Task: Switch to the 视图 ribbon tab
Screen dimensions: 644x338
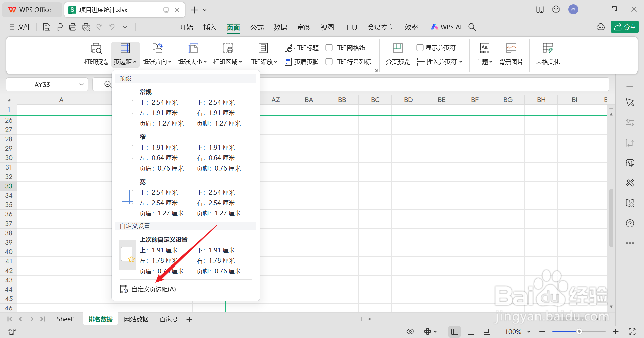Action: tap(327, 27)
